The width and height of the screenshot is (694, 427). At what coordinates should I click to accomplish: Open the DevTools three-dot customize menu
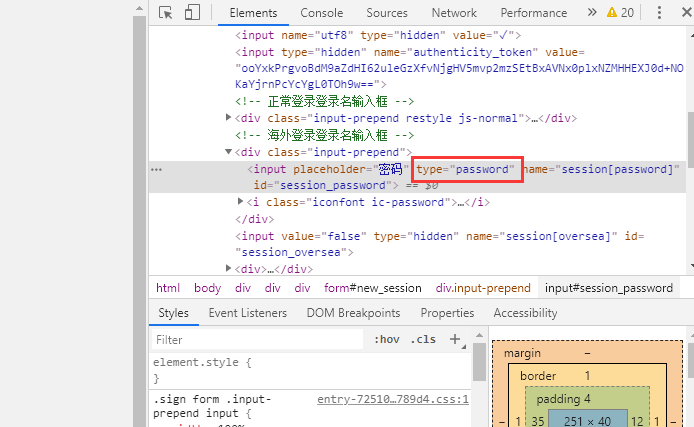[659, 12]
